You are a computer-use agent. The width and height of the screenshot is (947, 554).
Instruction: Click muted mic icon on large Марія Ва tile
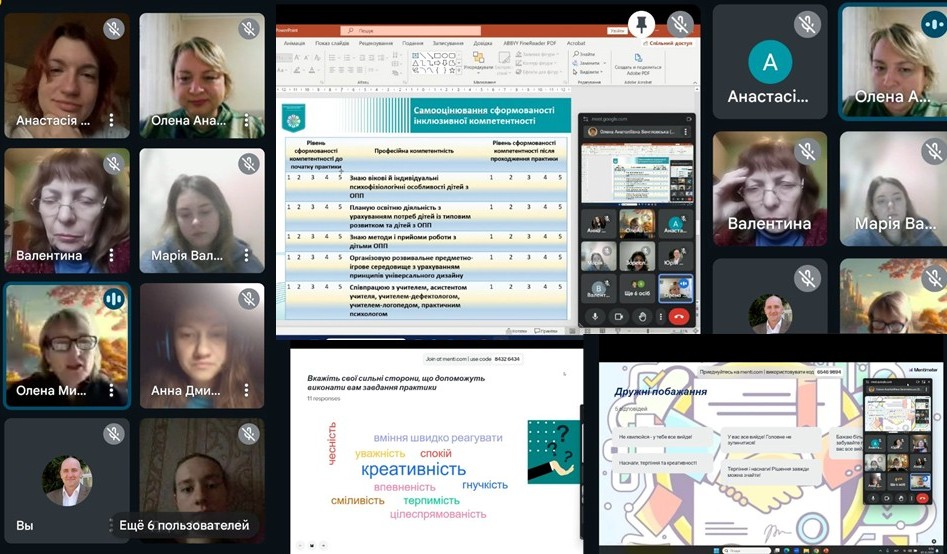pos(934,150)
